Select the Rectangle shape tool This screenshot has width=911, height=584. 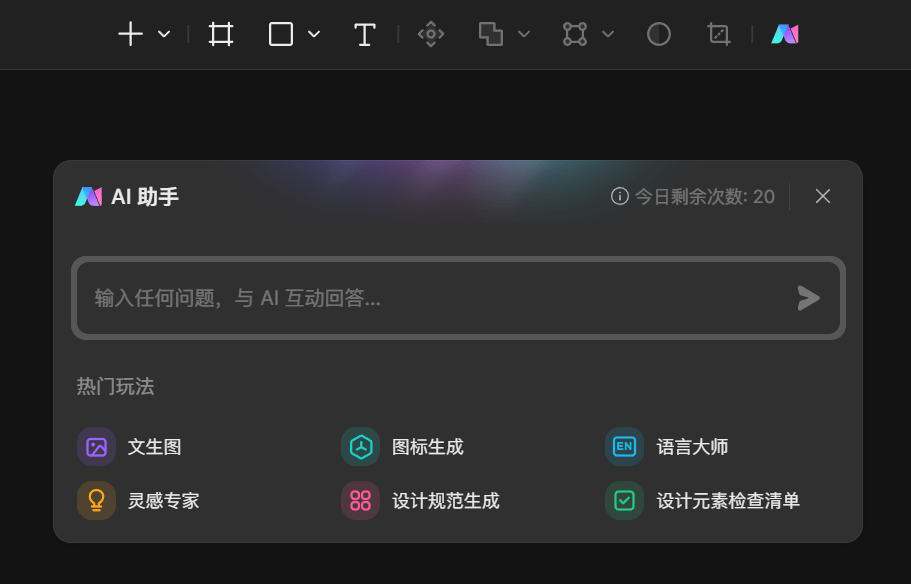[281, 34]
